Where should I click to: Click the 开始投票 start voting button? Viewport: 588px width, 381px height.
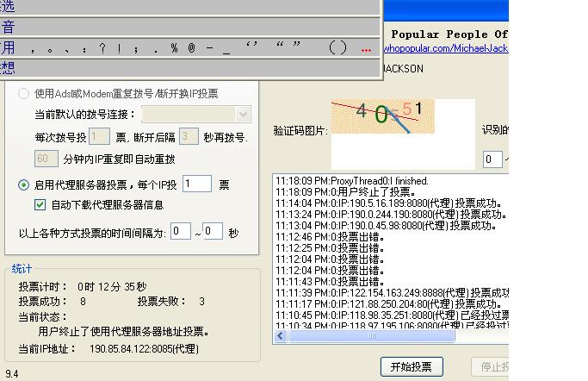pyautogui.click(x=411, y=366)
